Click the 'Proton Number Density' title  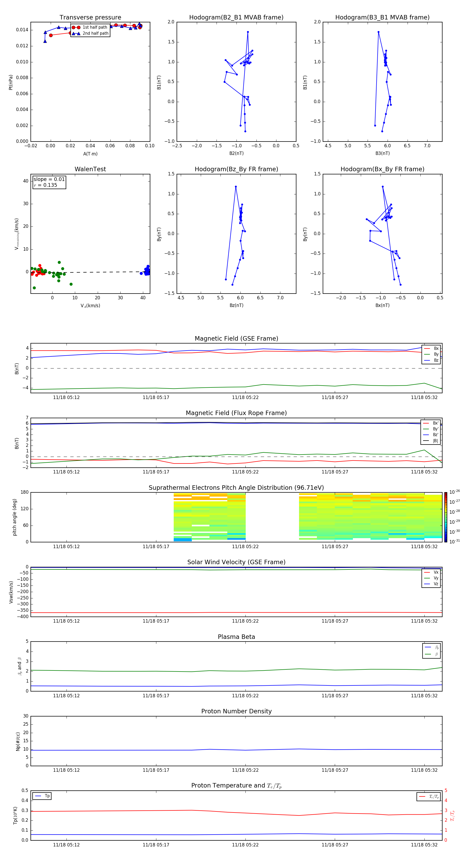point(236,712)
